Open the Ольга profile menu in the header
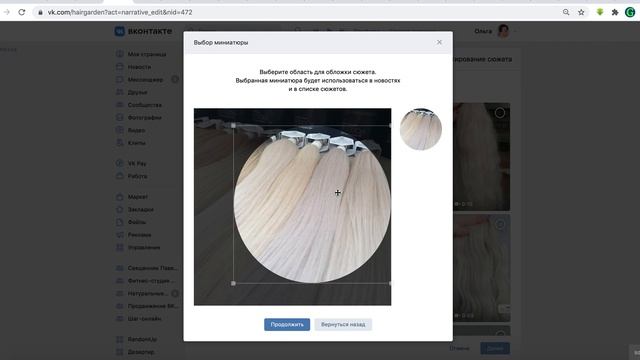This screenshot has height=360, width=640. click(495, 31)
